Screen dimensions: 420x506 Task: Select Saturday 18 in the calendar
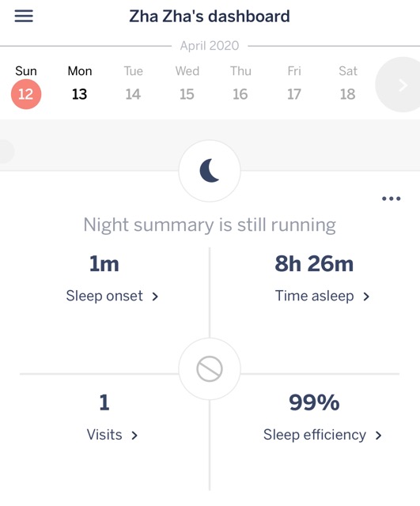[x=348, y=94]
